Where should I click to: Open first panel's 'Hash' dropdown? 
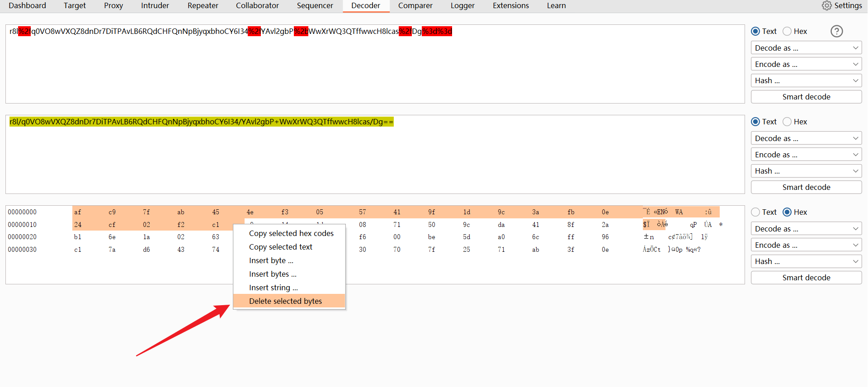click(x=806, y=80)
